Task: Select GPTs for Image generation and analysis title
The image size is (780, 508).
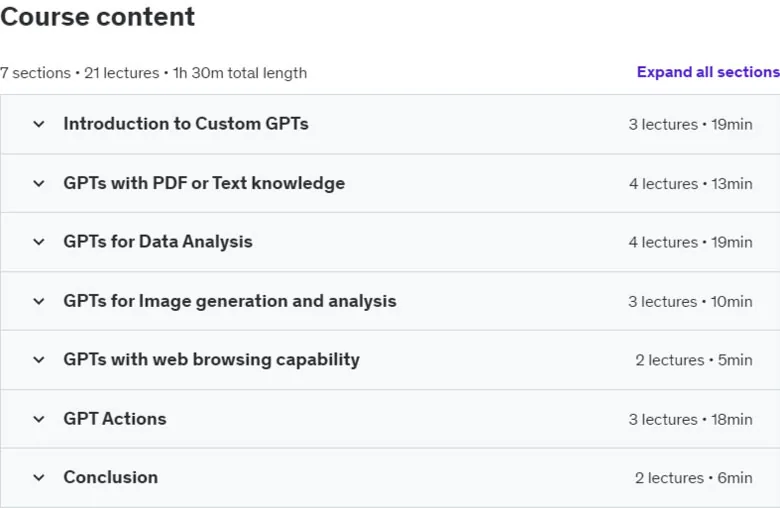Action: click(230, 301)
